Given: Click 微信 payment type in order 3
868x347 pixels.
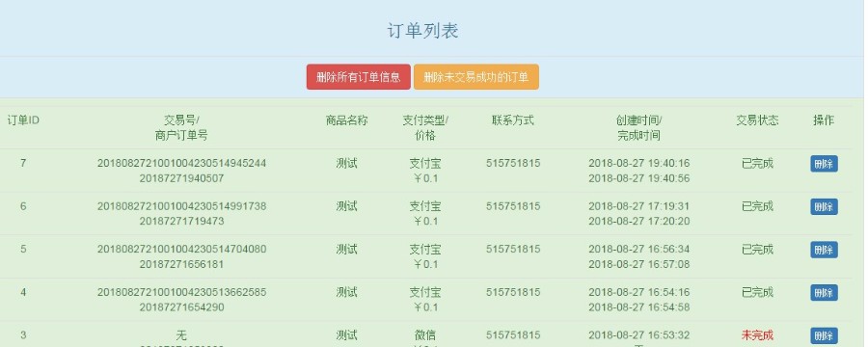Looking at the screenshot, I should (x=425, y=334).
